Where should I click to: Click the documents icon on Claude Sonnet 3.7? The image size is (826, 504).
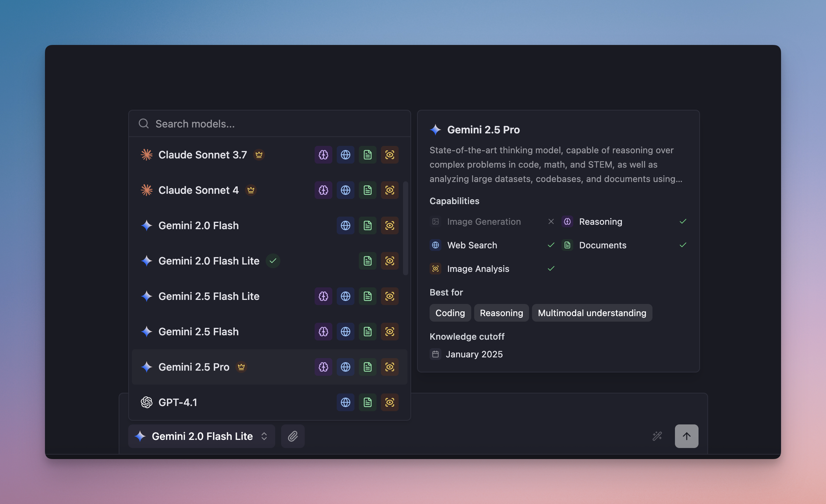(x=368, y=155)
